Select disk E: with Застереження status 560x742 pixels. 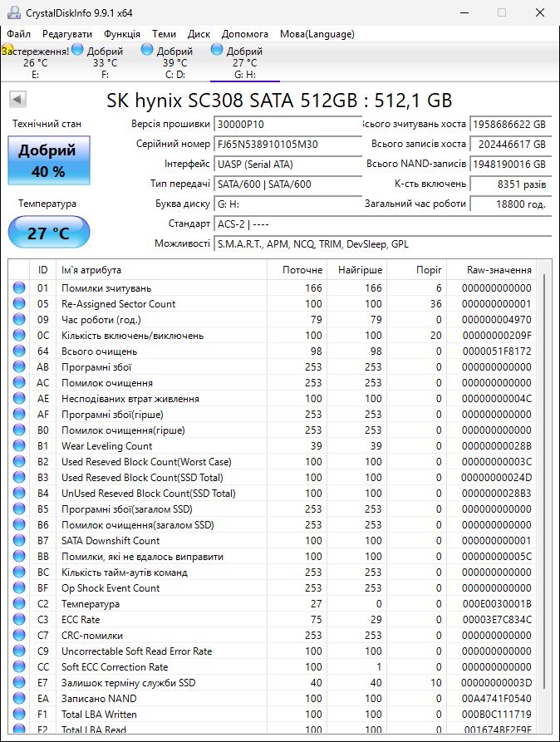(x=35, y=62)
